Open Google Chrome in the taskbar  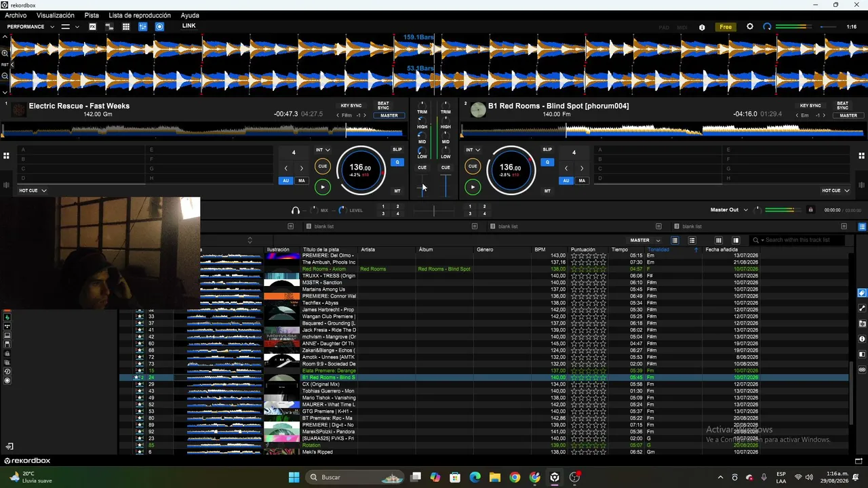pos(515,477)
